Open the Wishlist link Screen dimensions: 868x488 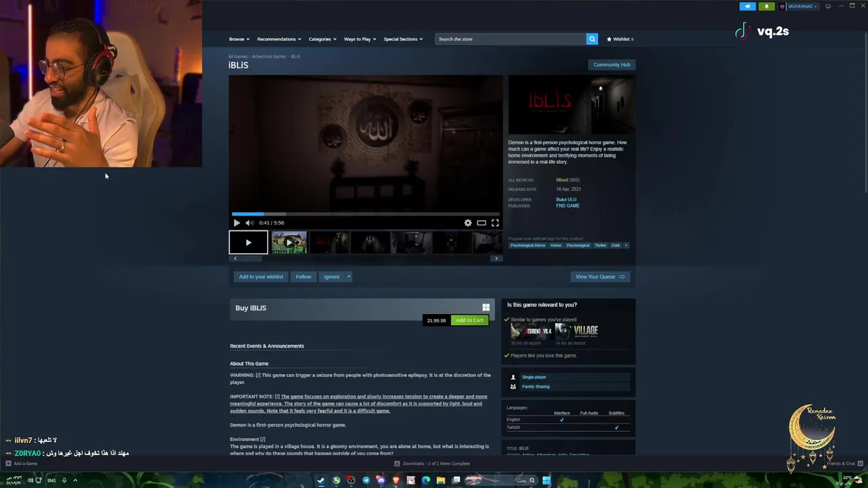tap(620, 39)
